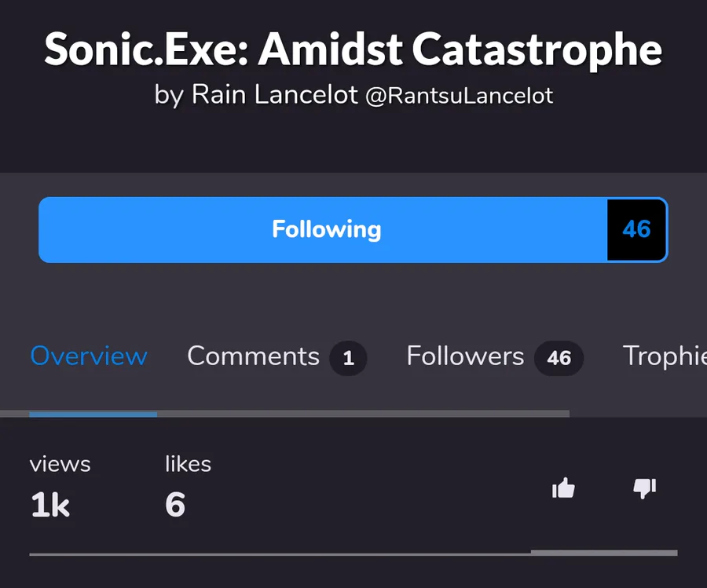The height and width of the screenshot is (588, 707).
Task: Click the 46 count on Following button
Action: tap(636, 229)
